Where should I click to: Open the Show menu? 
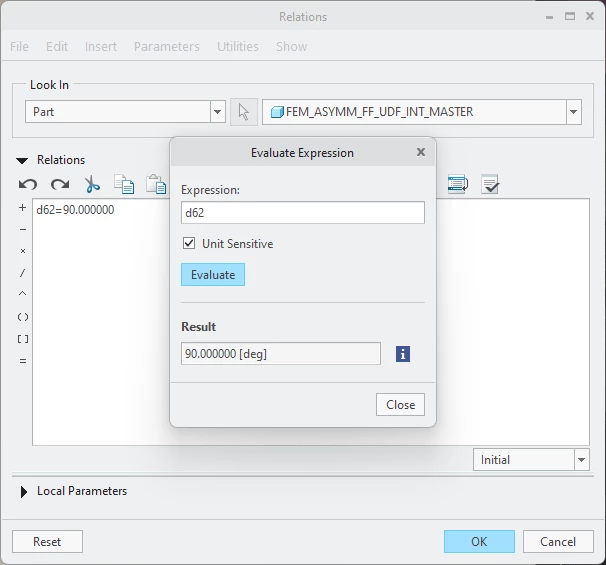(x=291, y=46)
